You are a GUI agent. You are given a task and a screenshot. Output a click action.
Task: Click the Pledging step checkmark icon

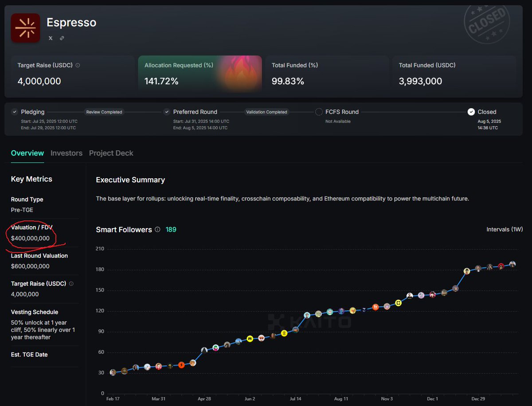tap(15, 112)
